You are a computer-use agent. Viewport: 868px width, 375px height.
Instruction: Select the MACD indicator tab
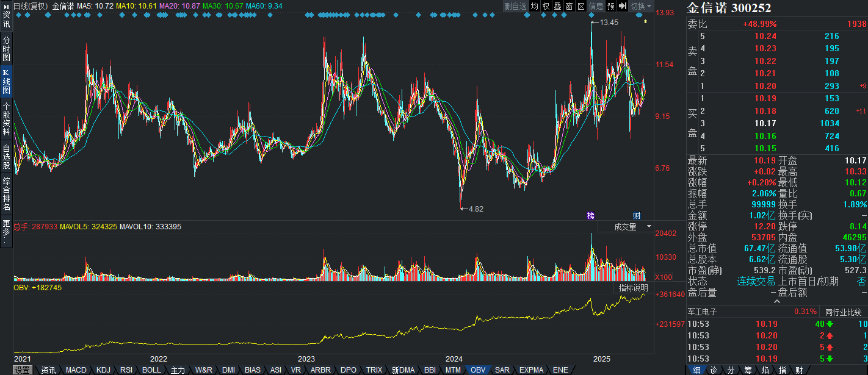tap(76, 370)
